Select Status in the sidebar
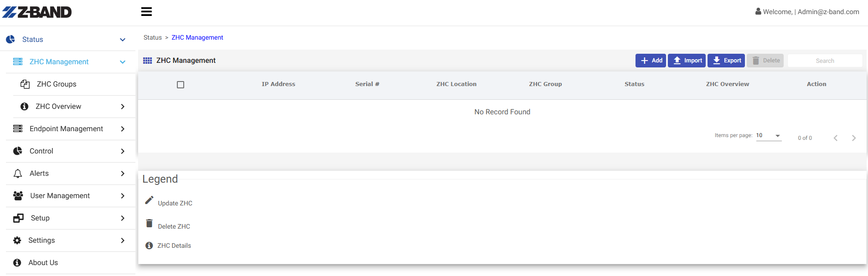Viewport: 868px width, 276px height. 33,40
